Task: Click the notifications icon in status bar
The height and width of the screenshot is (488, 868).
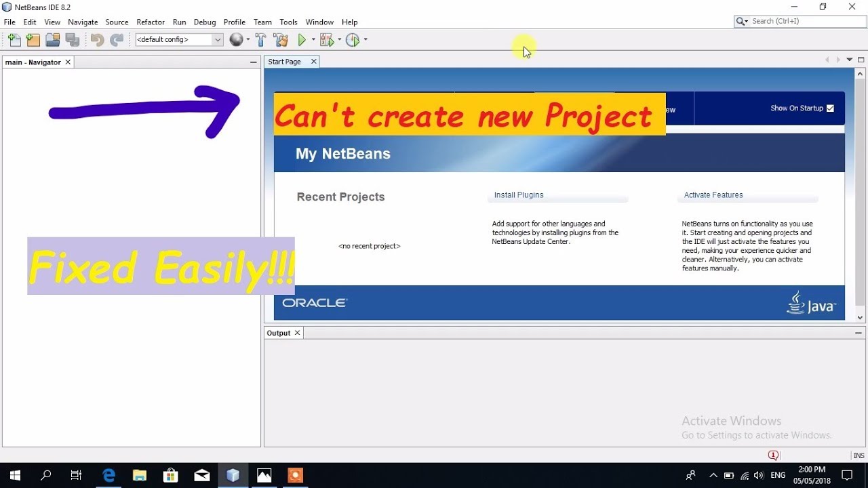Action: 774,455
